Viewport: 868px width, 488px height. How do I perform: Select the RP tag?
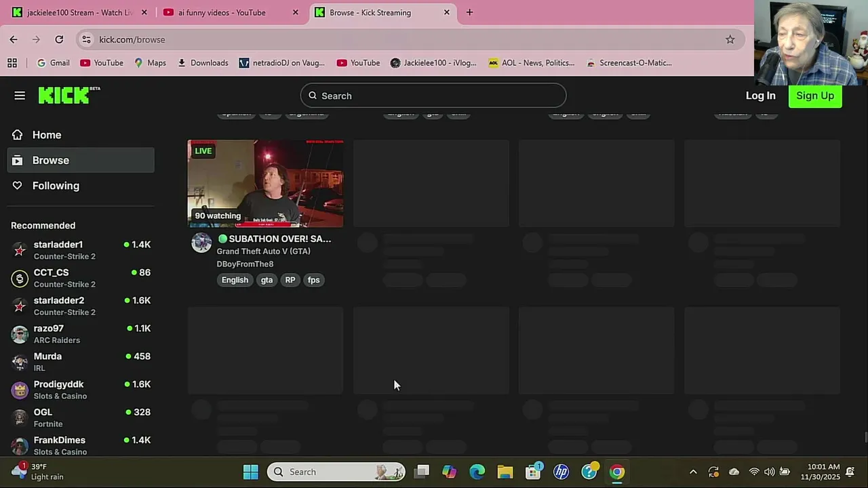[x=290, y=280]
